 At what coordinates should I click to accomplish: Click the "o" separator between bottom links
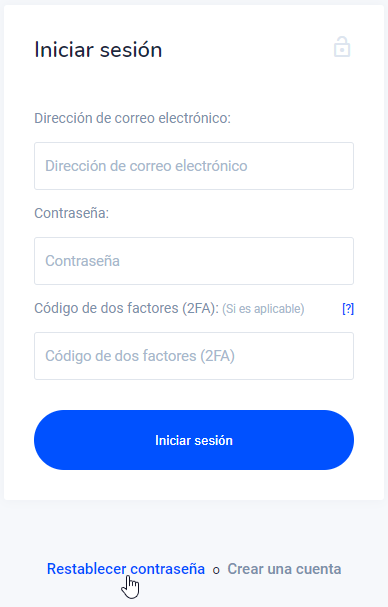(x=216, y=570)
